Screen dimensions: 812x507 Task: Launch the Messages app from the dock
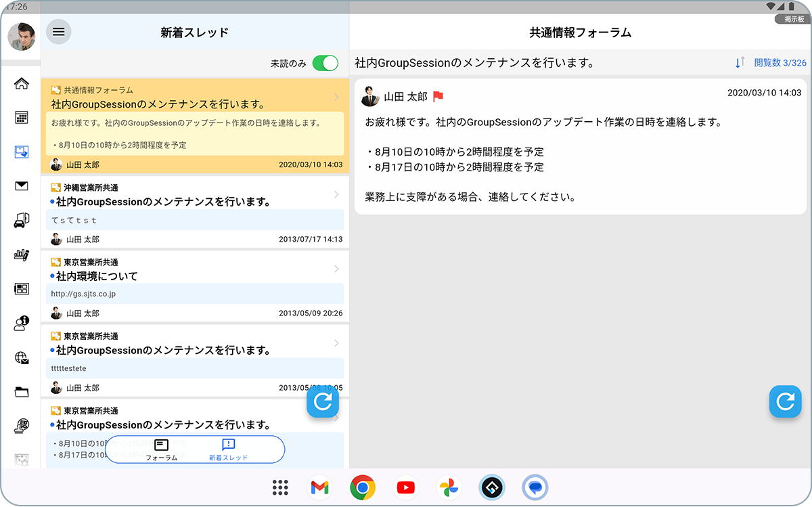pyautogui.click(x=535, y=487)
